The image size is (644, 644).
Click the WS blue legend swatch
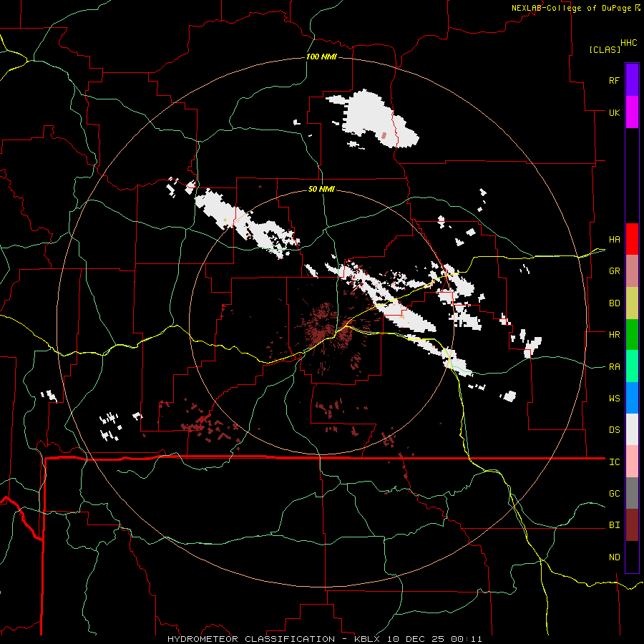(x=632, y=398)
